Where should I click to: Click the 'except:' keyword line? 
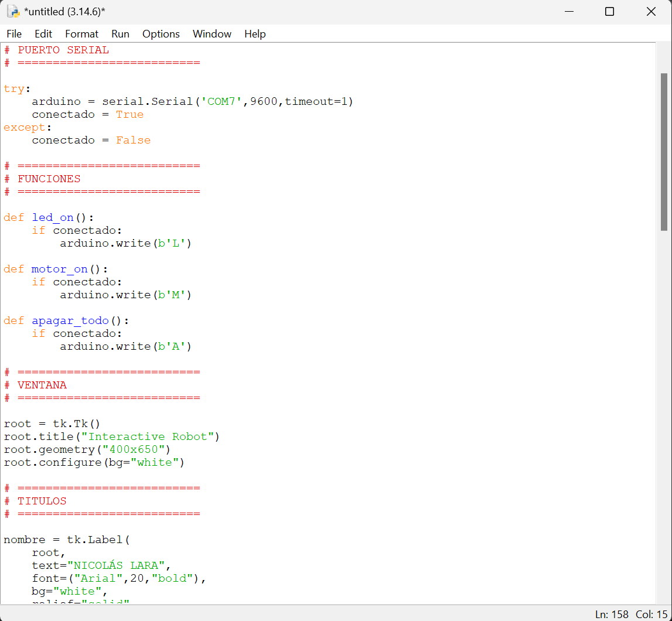click(28, 127)
